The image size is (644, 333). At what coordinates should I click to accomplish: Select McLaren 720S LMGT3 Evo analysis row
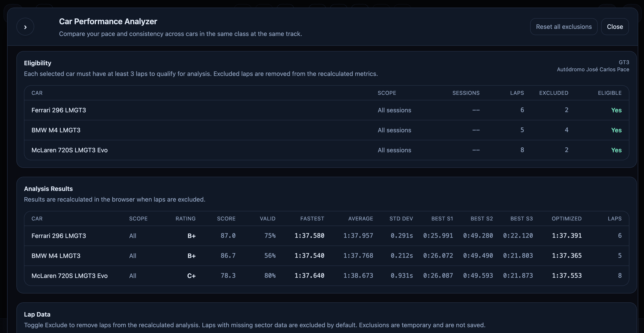click(326, 276)
